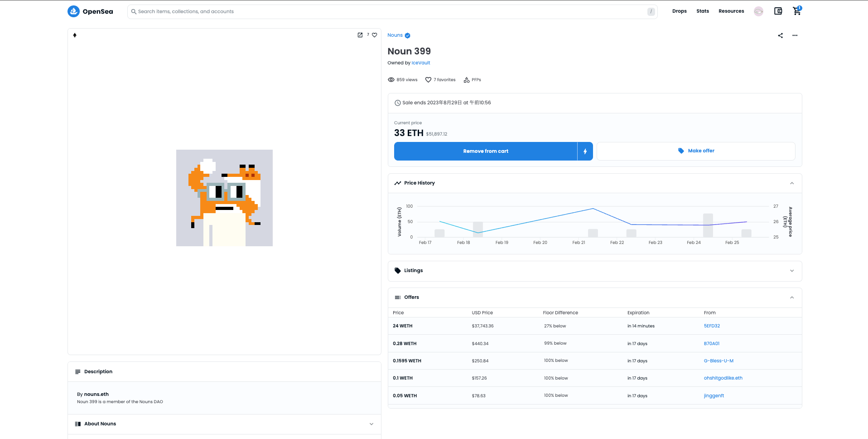Click the share icon

(x=780, y=35)
